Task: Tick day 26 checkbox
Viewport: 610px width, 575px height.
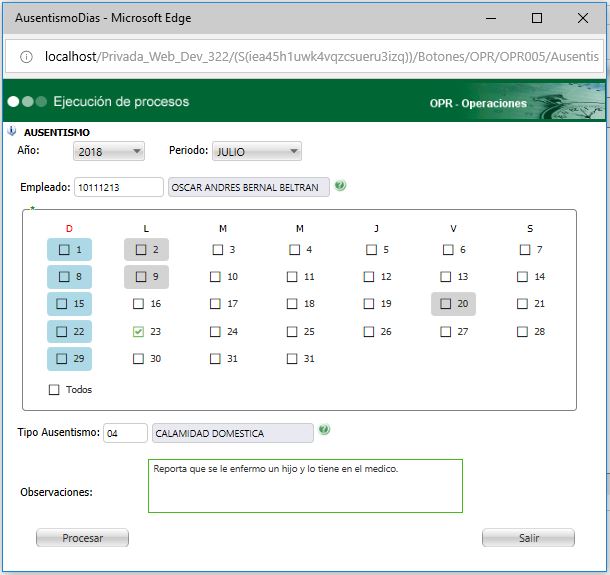Action: (x=369, y=332)
